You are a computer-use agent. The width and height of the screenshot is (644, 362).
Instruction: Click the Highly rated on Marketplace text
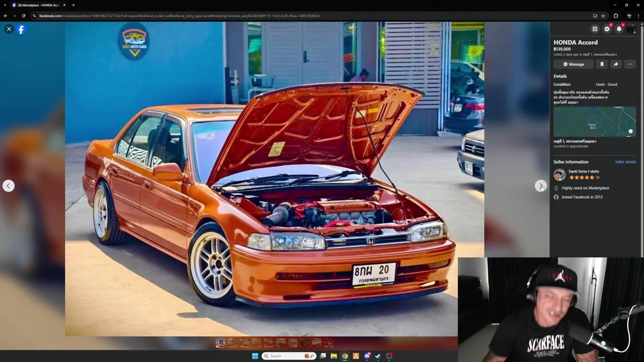[x=585, y=188]
